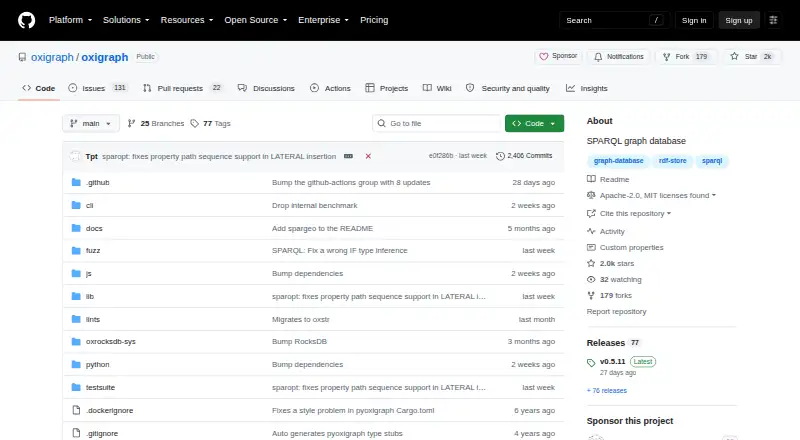800x440 pixels.
Task: Open the lib folder
Action: [x=90, y=297]
